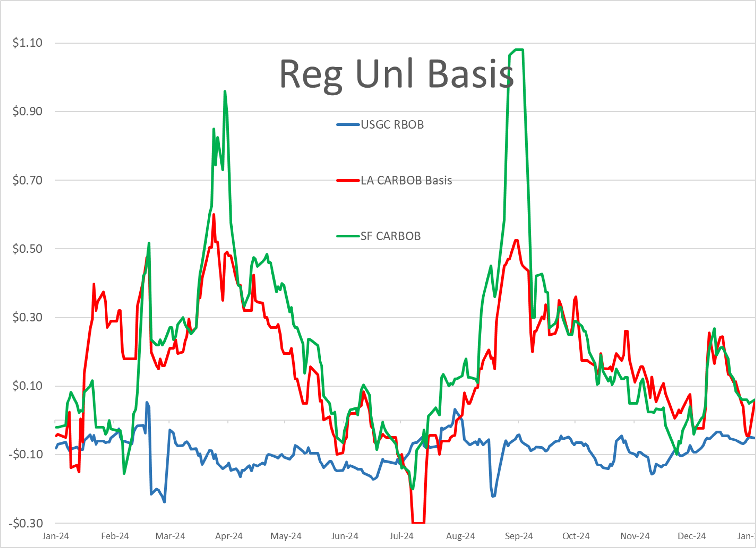Image resolution: width=756 pixels, height=548 pixels.
Task: Click the Feb-24 x-axis label
Action: 115,536
